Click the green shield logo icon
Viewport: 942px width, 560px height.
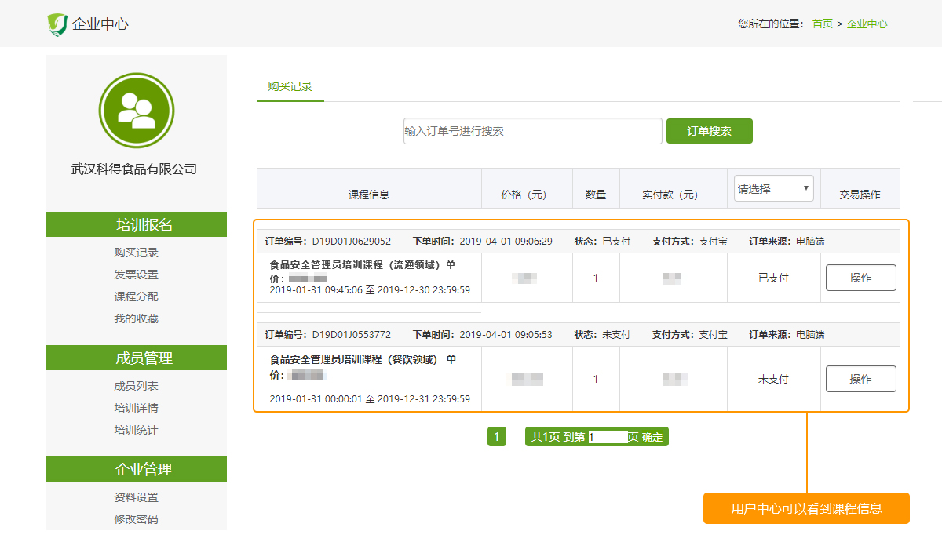point(57,24)
